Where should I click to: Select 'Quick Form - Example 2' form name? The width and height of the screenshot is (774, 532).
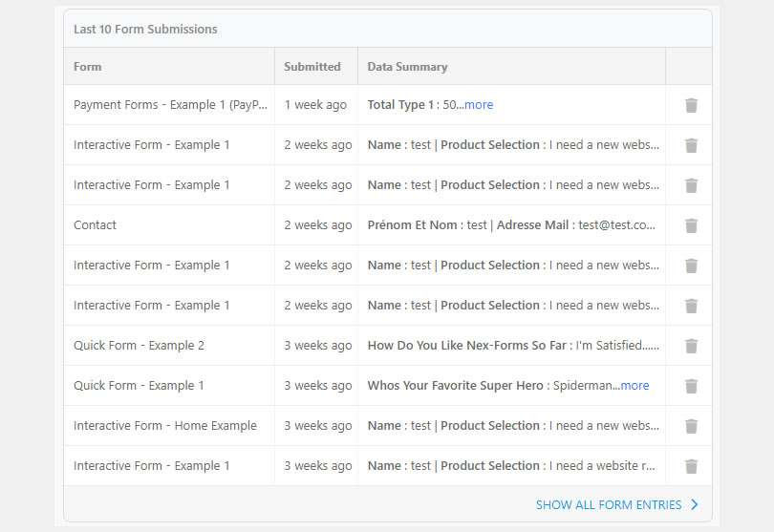point(139,346)
